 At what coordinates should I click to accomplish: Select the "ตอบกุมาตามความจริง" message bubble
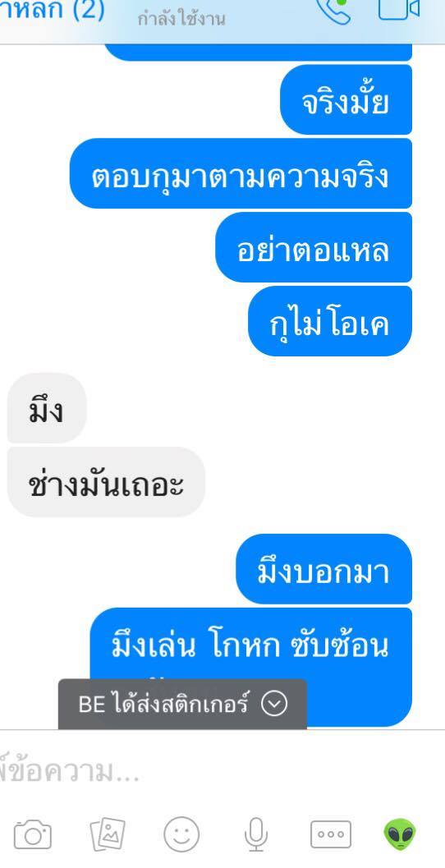[x=241, y=173]
